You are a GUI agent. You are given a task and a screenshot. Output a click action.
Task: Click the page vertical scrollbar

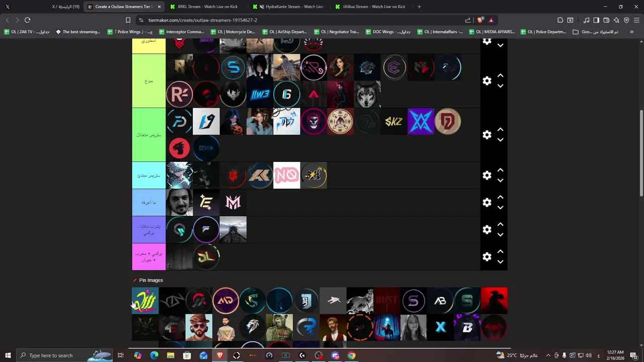pos(641,153)
